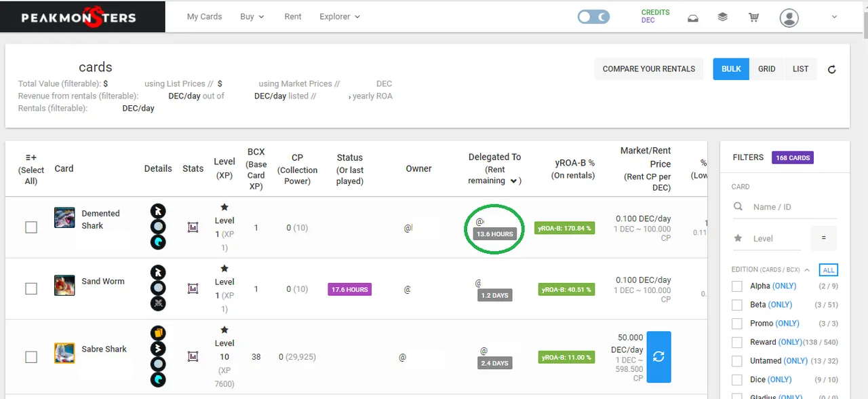This screenshot has width=868, height=399.
Task: Open the shopping cart icon
Action: pos(753,17)
